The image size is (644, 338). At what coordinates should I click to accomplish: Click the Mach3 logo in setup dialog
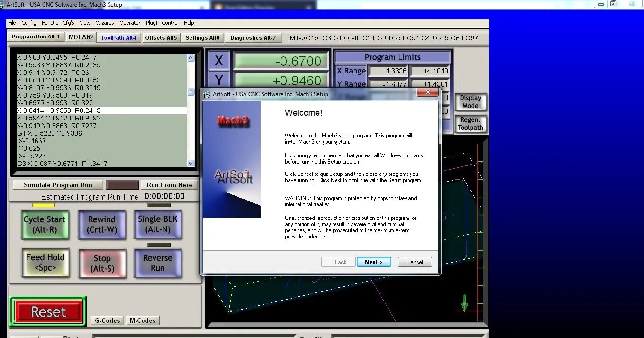click(233, 120)
